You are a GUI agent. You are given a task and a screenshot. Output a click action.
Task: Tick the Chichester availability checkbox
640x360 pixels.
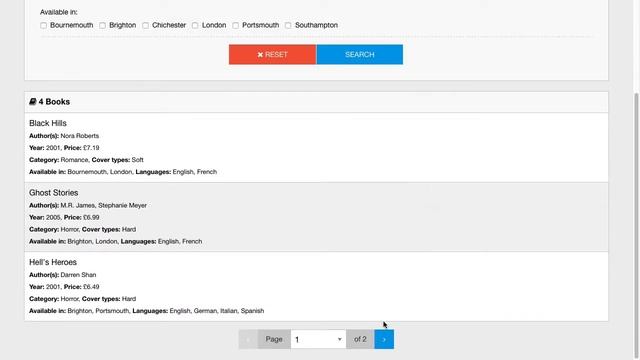145,25
